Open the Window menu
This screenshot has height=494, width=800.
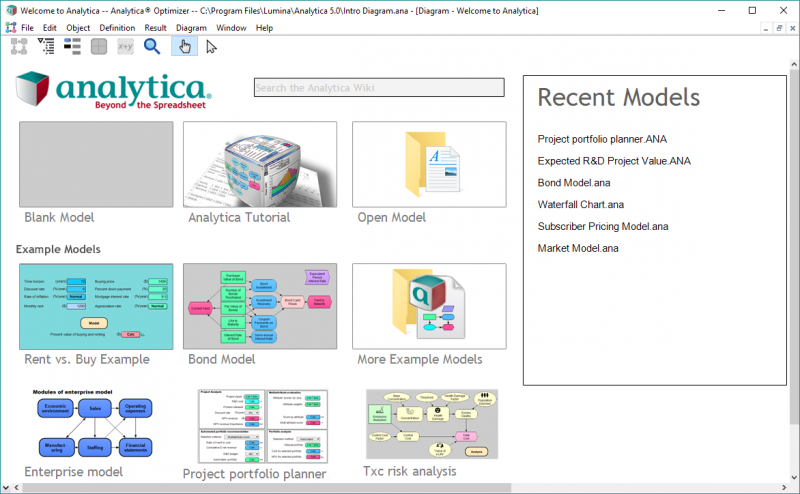click(231, 28)
